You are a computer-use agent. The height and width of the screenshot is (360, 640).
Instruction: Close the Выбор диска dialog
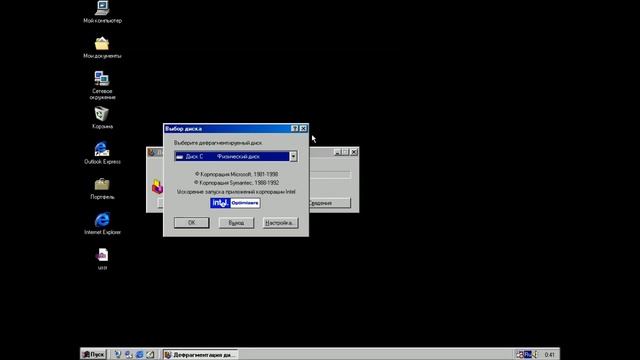pyautogui.click(x=303, y=129)
